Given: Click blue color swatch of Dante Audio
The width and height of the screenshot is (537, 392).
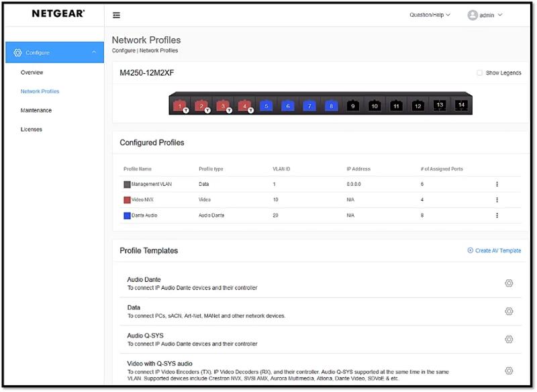Looking at the screenshot, I should click(127, 215).
